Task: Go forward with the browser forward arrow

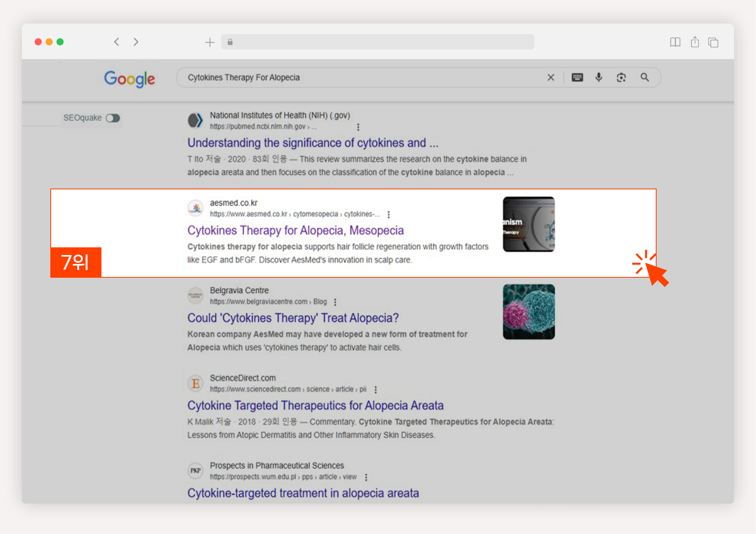Action: click(x=136, y=42)
